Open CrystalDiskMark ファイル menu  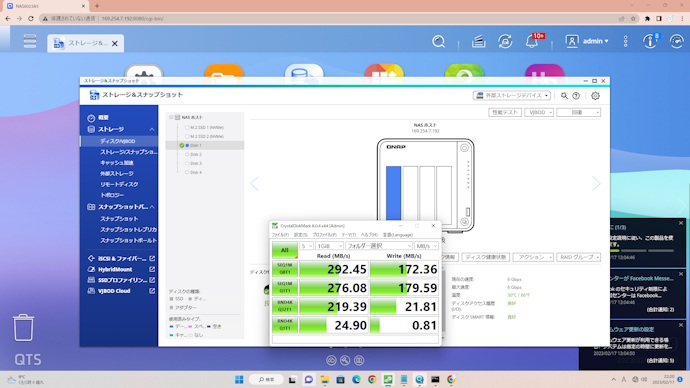(x=279, y=235)
